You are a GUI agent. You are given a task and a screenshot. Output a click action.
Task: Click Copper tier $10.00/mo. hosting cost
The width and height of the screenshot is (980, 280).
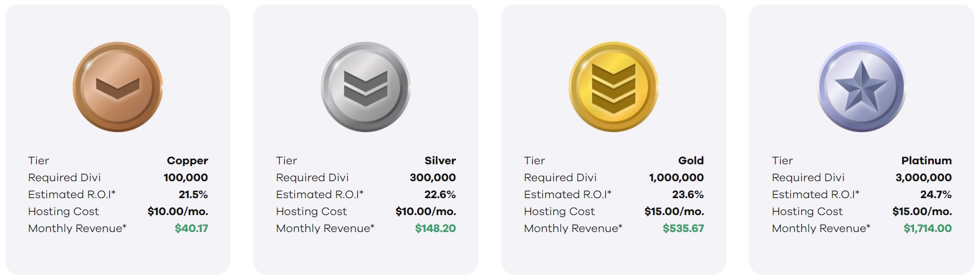click(178, 212)
